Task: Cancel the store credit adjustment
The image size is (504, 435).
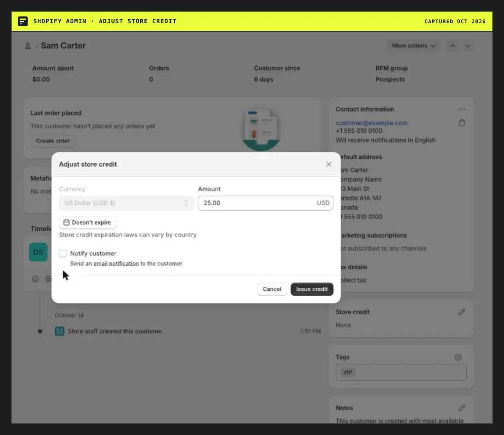Action: (272, 289)
